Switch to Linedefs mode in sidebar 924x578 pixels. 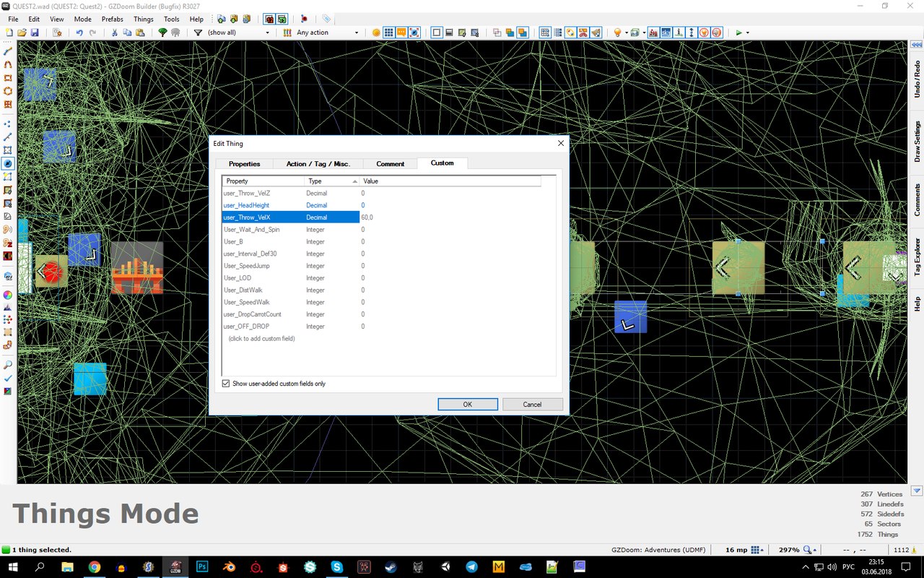8,137
